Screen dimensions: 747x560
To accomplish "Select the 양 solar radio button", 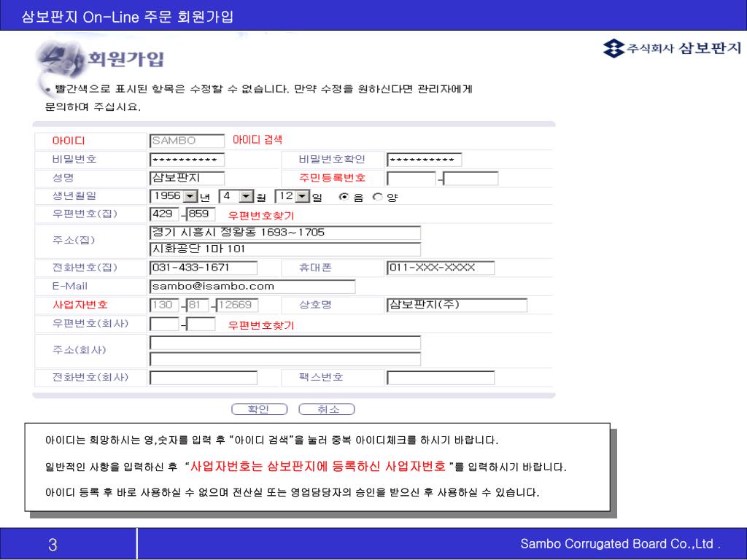I will coord(377,197).
